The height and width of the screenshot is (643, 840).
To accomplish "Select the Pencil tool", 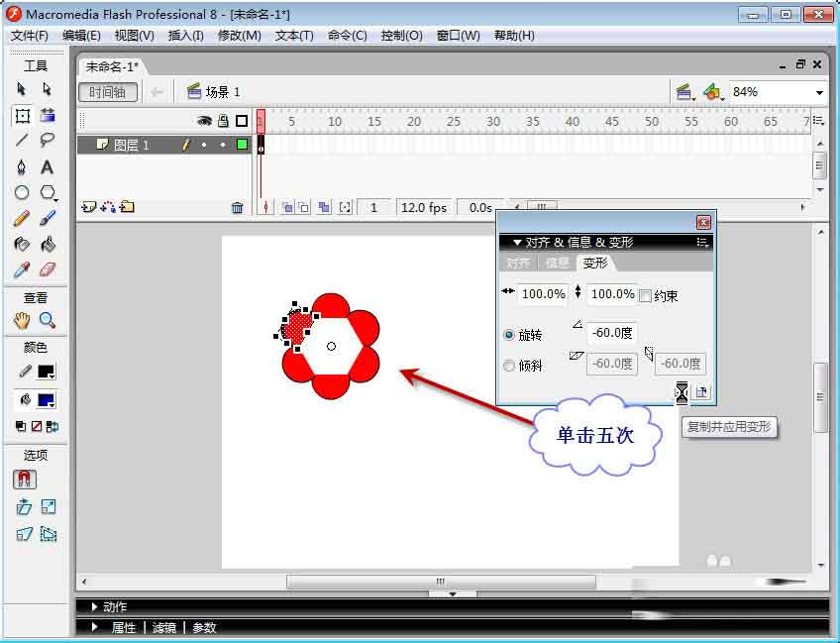I will click(22, 219).
